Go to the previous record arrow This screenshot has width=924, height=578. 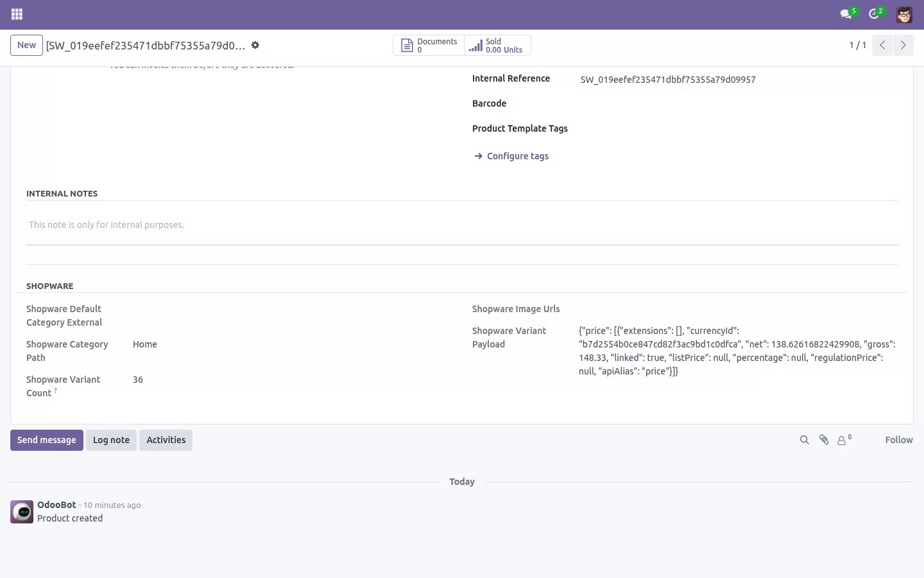(x=882, y=45)
